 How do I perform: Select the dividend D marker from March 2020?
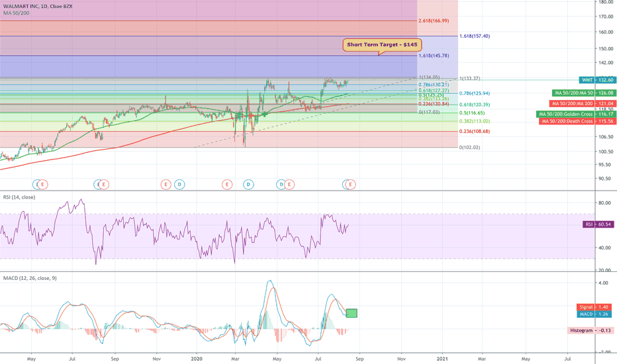pyautogui.click(x=248, y=184)
